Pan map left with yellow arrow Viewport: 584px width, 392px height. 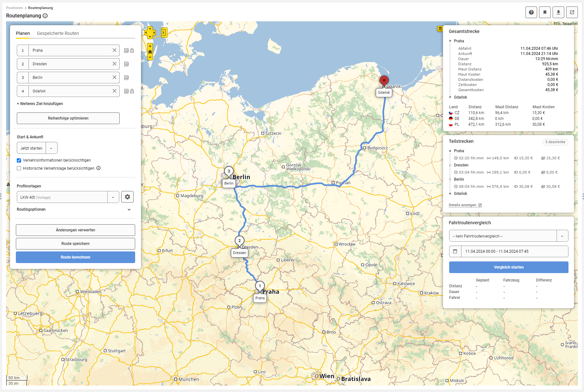(x=146, y=33)
